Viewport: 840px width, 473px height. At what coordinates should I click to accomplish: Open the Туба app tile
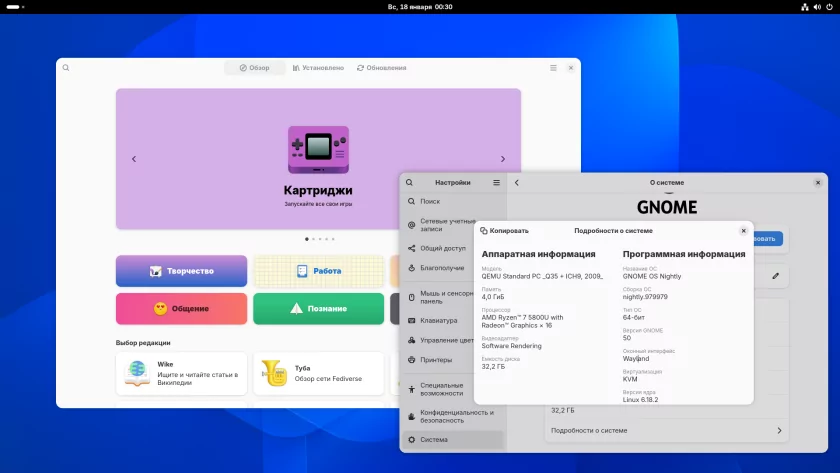point(318,373)
